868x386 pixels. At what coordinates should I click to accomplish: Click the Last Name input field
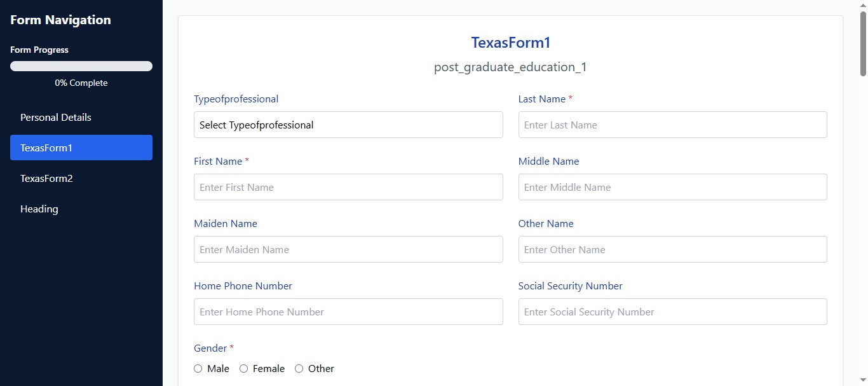pyautogui.click(x=673, y=125)
